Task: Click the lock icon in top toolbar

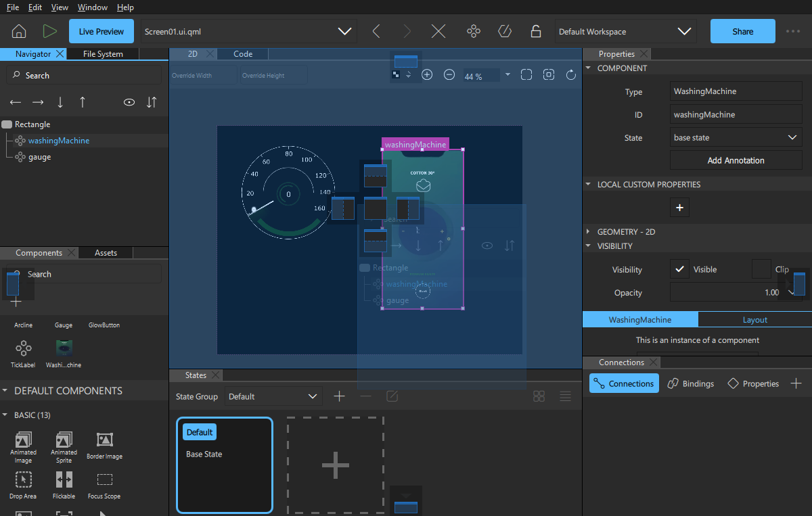Action: pyautogui.click(x=535, y=31)
